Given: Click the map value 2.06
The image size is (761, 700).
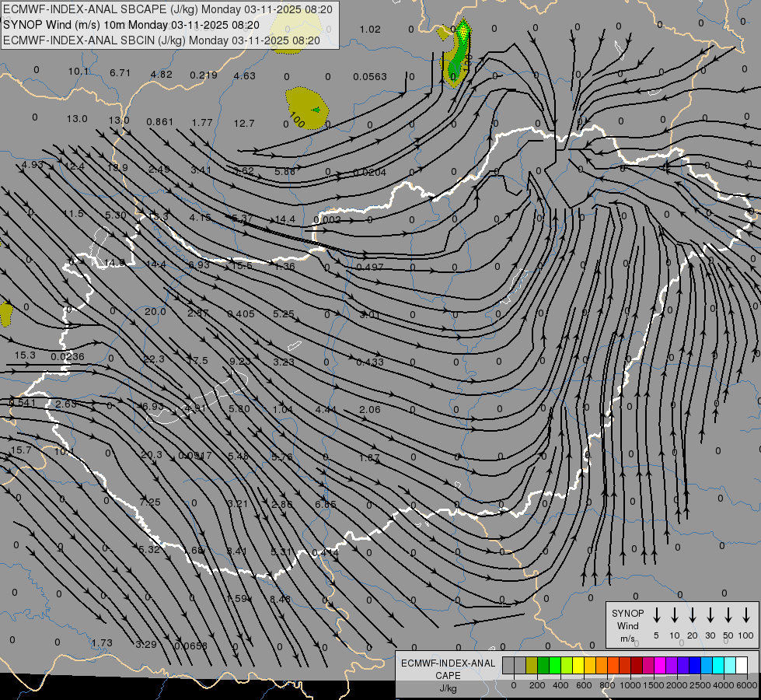Looking at the screenshot, I should [370, 410].
